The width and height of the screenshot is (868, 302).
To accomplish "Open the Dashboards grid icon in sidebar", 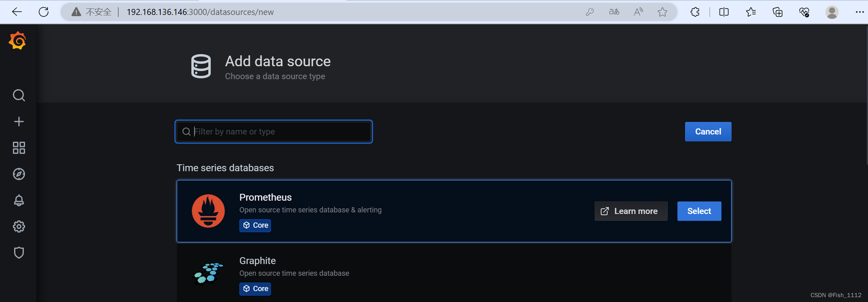I will tap(19, 148).
